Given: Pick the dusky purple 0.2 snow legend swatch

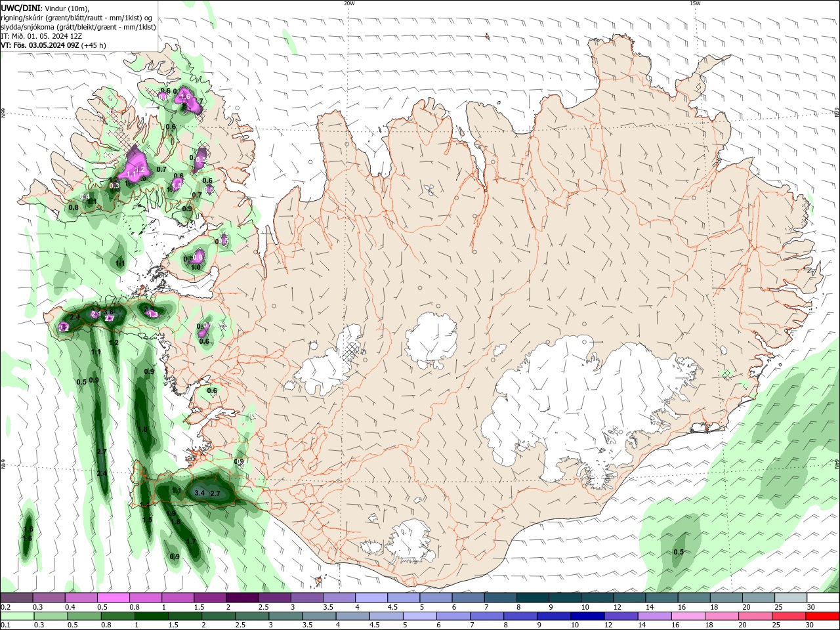Looking at the screenshot, I should pos(16,598).
